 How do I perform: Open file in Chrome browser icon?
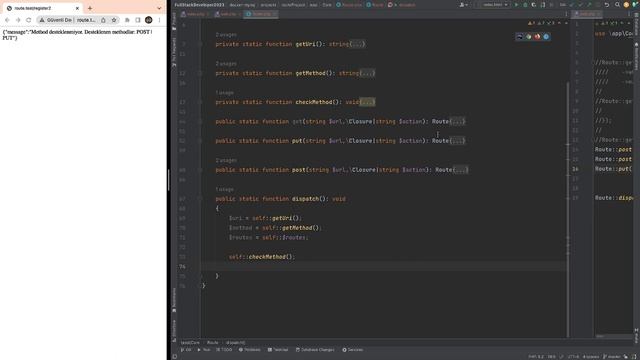tap(529, 37)
